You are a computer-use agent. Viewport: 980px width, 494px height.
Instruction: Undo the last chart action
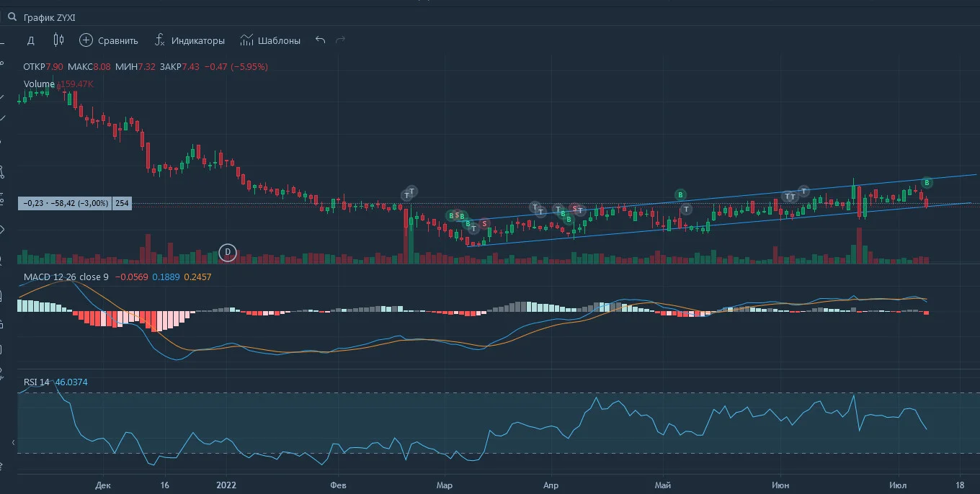click(x=321, y=40)
